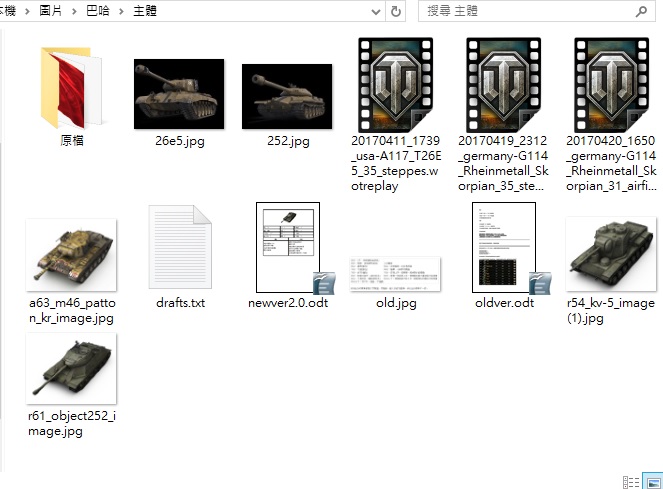Go to 圖片 in the breadcrumb path
Viewport: 663px width, 489px height.
coord(50,11)
